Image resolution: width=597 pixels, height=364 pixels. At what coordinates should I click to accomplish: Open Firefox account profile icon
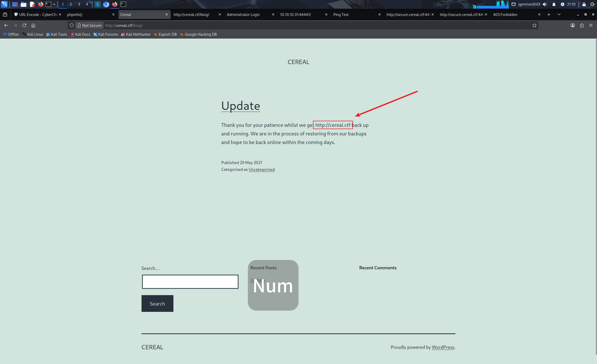pyautogui.click(x=573, y=25)
